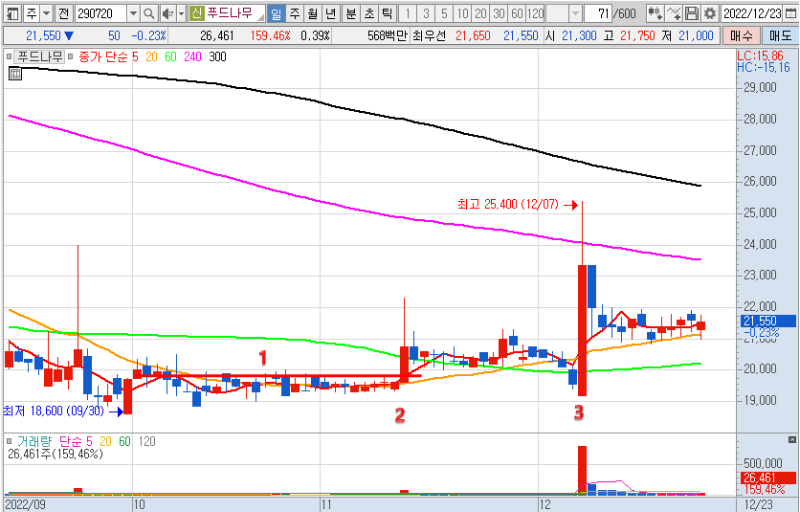Click the 12/23 date label on time axis
This screenshot has width=800, height=512.
click(759, 504)
